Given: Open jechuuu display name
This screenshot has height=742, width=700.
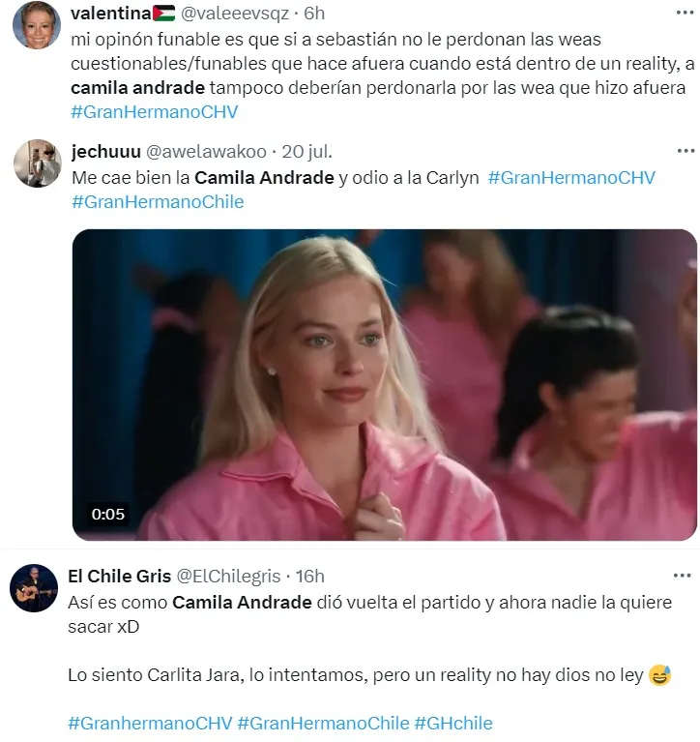Looking at the screenshot, I should [106, 152].
